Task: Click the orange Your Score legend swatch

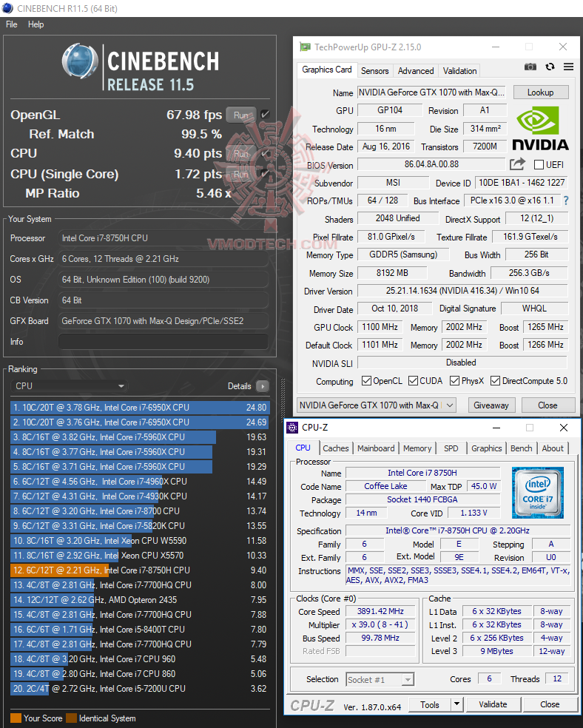Action: [16, 718]
